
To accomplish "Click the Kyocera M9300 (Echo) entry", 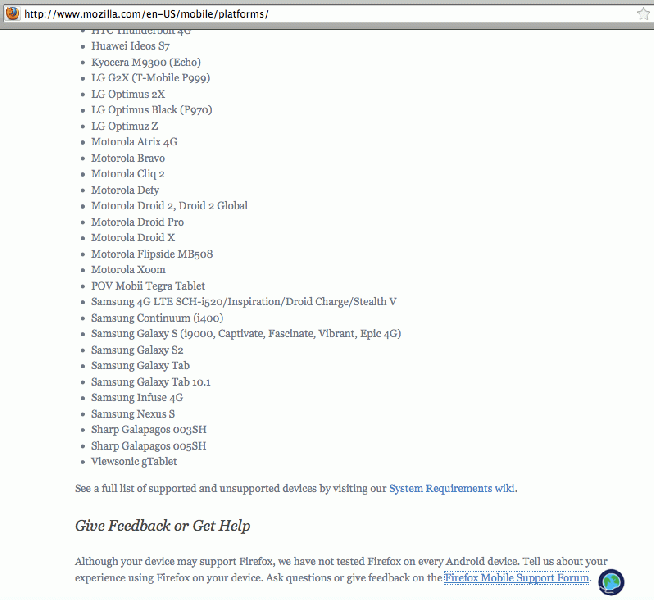I will click(146, 62).
